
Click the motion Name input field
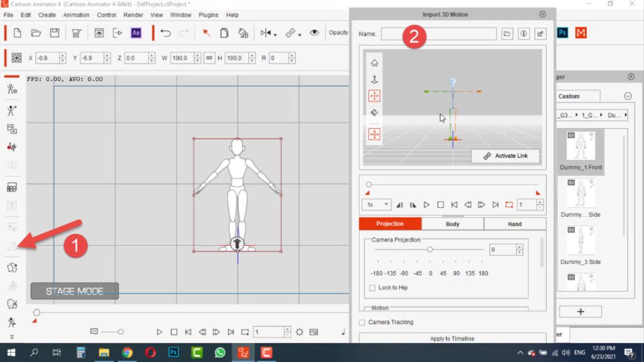pos(438,34)
